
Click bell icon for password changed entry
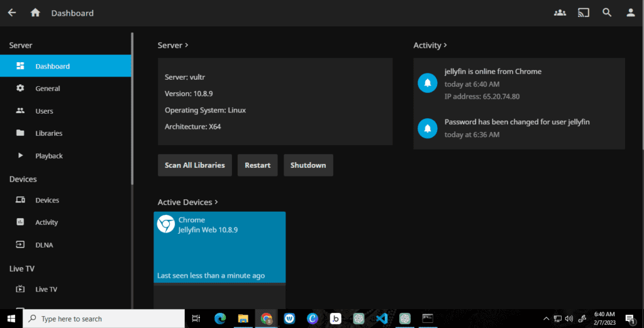[x=428, y=128]
